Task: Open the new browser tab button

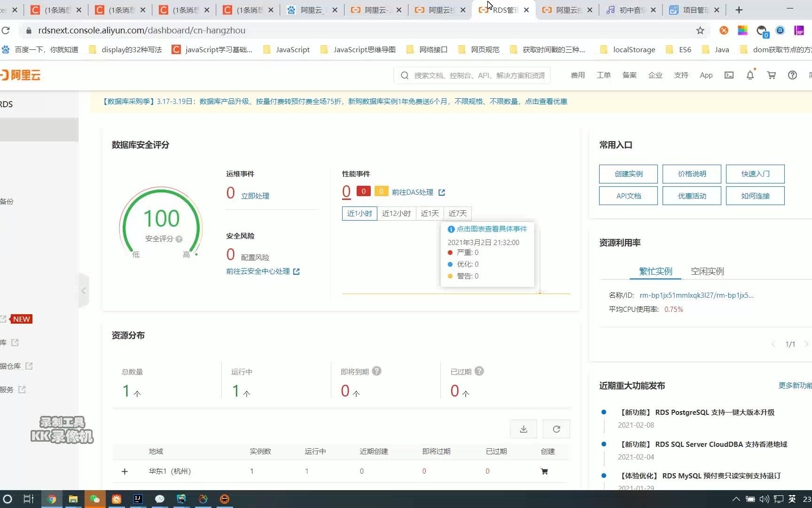Action: coord(739,10)
